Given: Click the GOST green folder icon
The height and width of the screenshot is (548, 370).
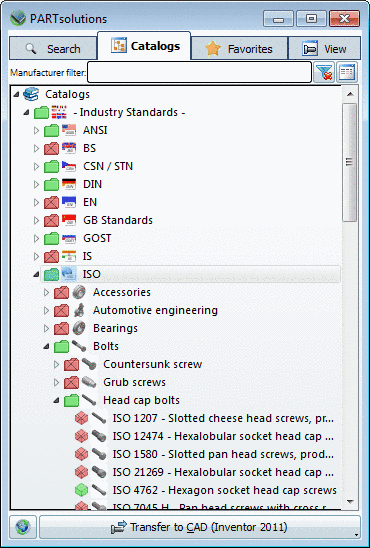Looking at the screenshot, I should pos(51,238).
